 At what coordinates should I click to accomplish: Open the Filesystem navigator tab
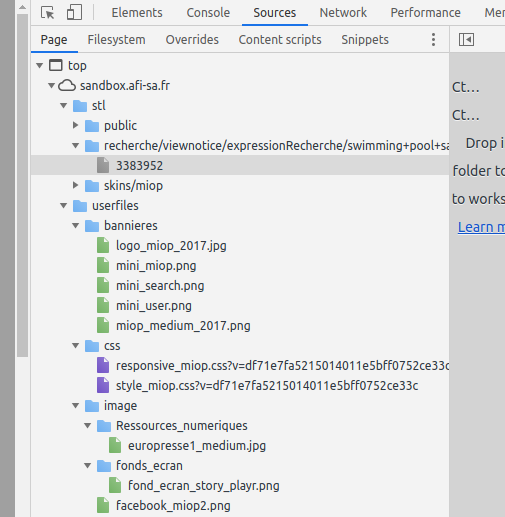click(x=116, y=40)
